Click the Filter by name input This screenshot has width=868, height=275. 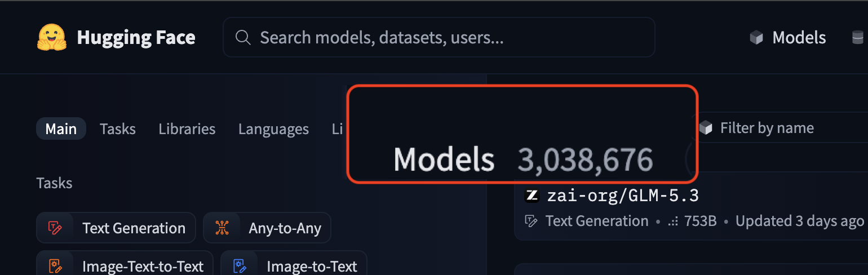click(781, 128)
